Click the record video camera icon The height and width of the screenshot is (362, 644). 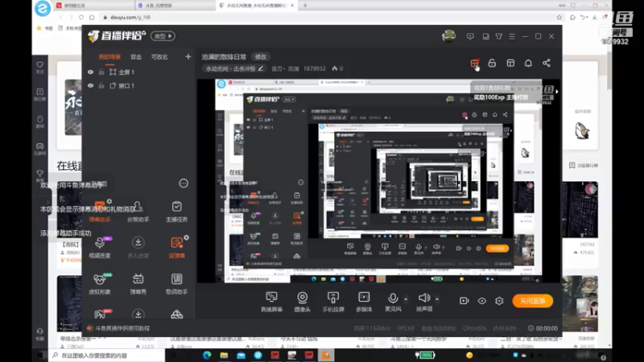point(464,301)
